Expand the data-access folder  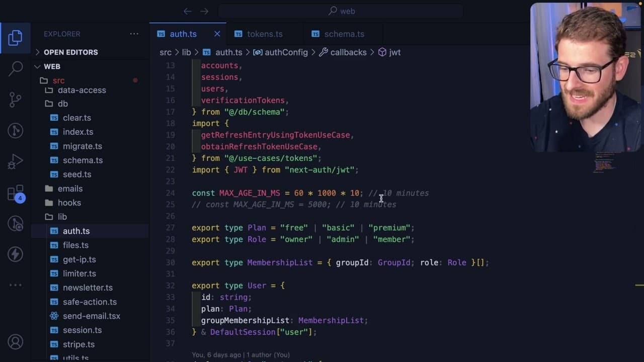tap(82, 90)
